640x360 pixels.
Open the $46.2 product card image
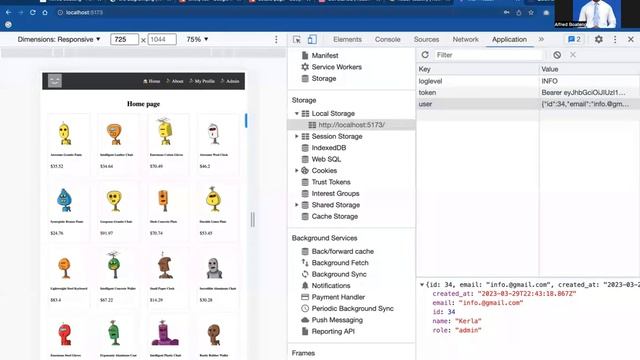(213, 134)
